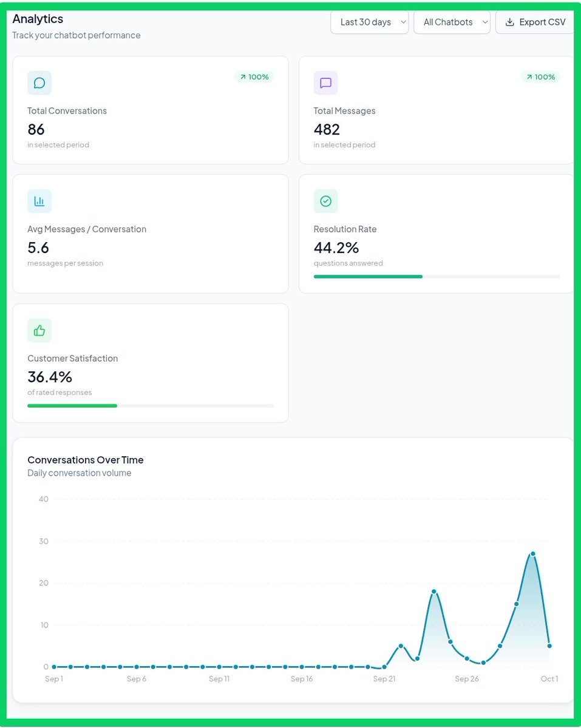Click the 'Avg Messages / Conversation' label
The width and height of the screenshot is (581, 728).
tap(87, 229)
